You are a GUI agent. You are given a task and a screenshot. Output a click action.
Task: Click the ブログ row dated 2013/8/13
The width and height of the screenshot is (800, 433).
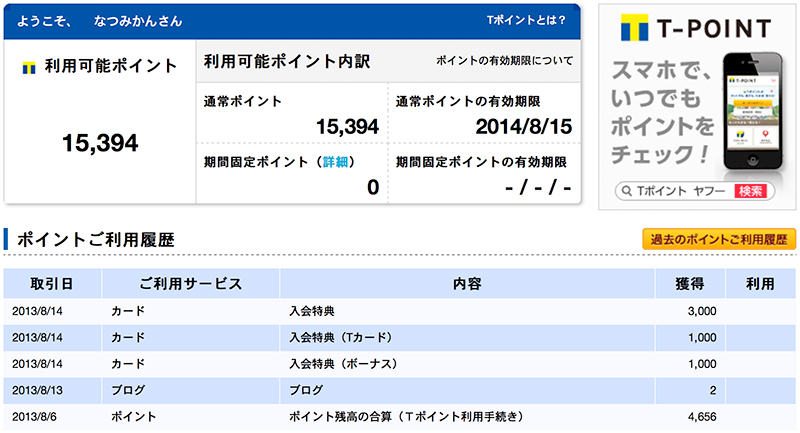pos(399,391)
